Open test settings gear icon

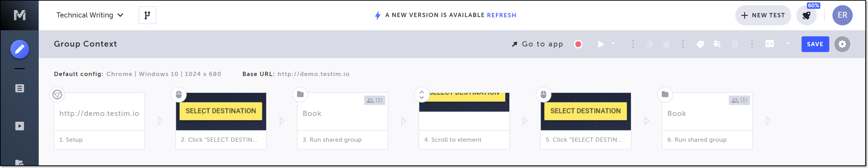click(x=842, y=44)
